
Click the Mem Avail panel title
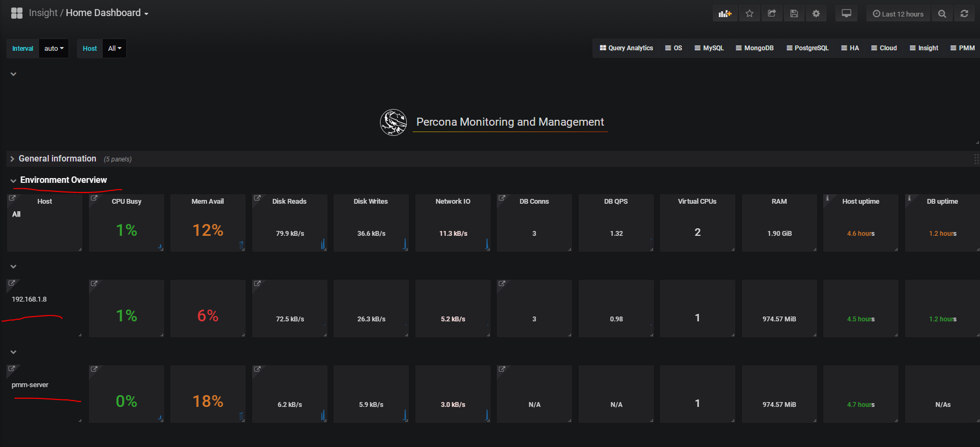[208, 202]
